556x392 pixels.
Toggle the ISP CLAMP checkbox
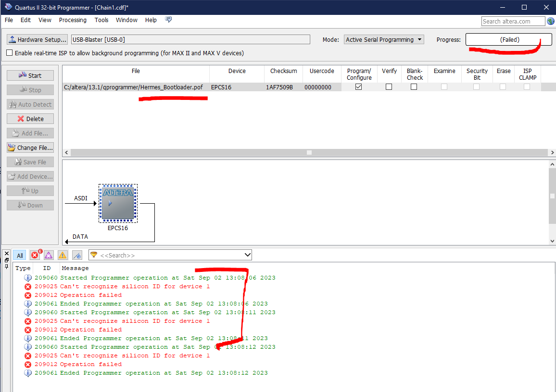(x=527, y=87)
